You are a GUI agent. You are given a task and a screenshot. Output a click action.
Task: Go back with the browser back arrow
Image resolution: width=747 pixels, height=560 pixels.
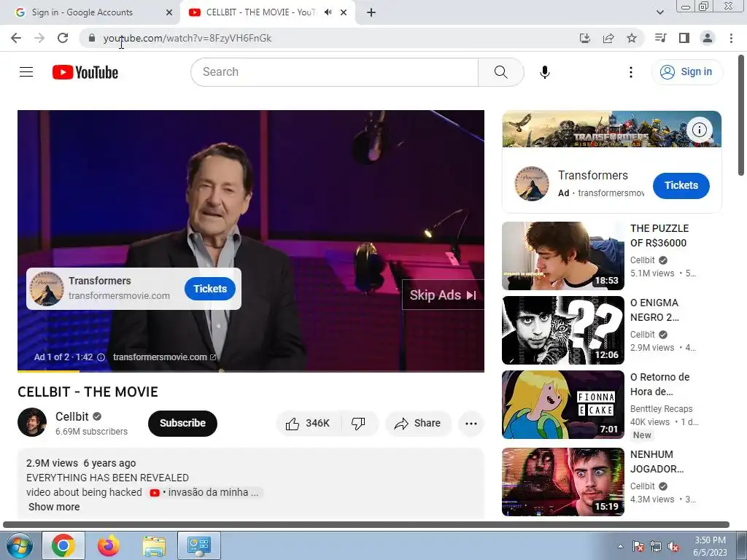click(16, 38)
